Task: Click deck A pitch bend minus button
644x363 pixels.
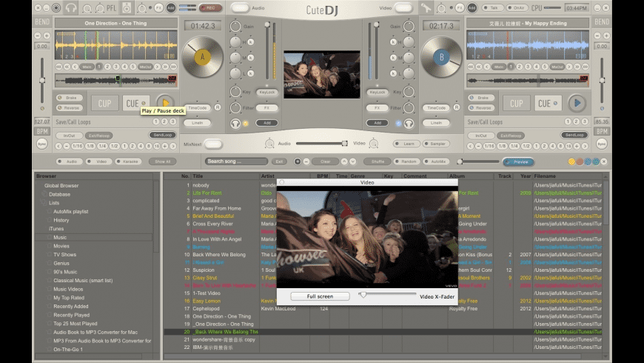Action: [38, 36]
